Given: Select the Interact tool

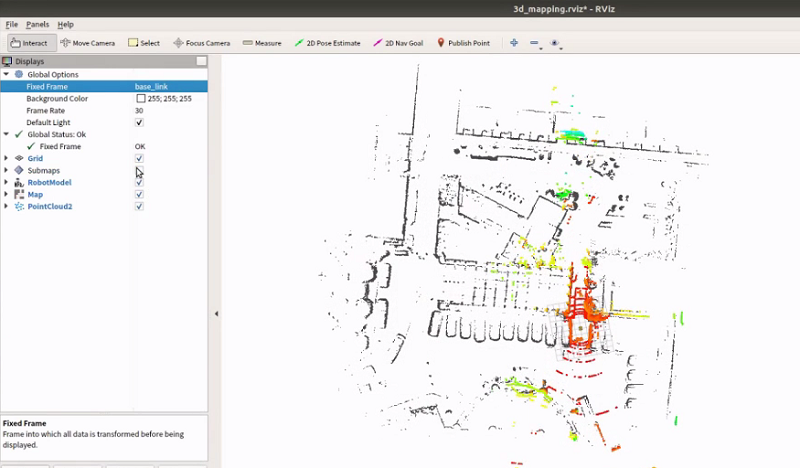Looking at the screenshot, I should click(29, 43).
